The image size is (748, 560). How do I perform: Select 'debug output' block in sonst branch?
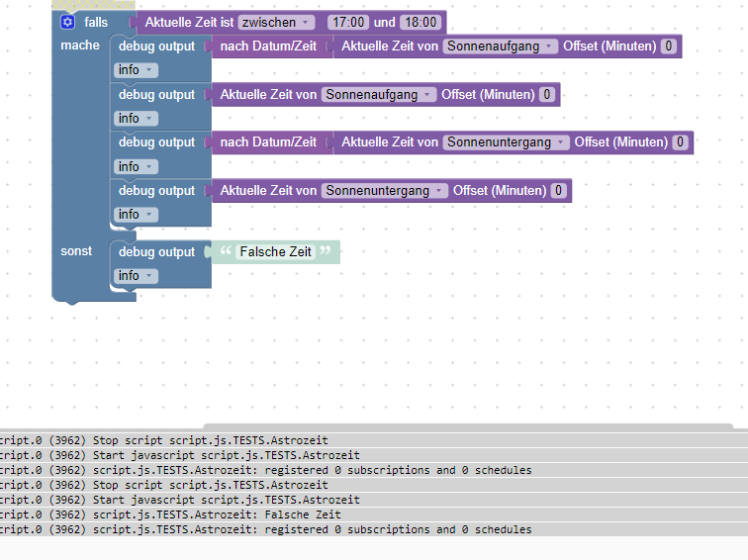tap(156, 252)
